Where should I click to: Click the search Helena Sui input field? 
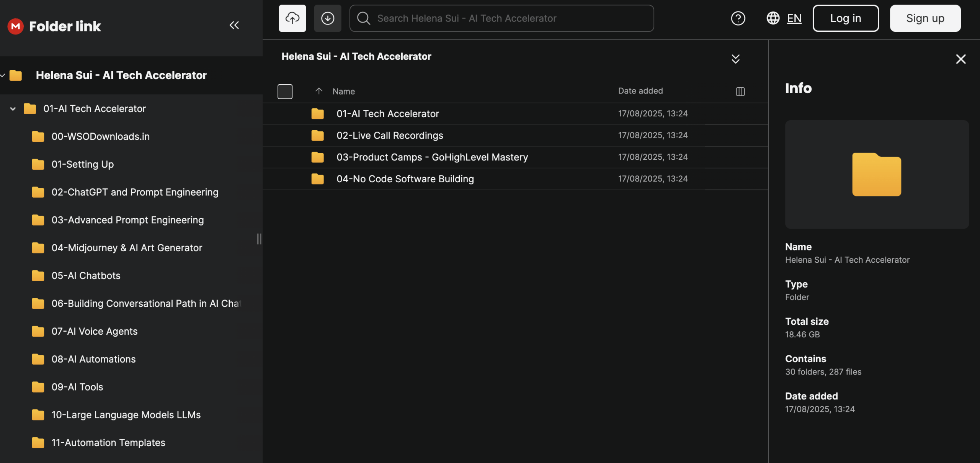501,18
